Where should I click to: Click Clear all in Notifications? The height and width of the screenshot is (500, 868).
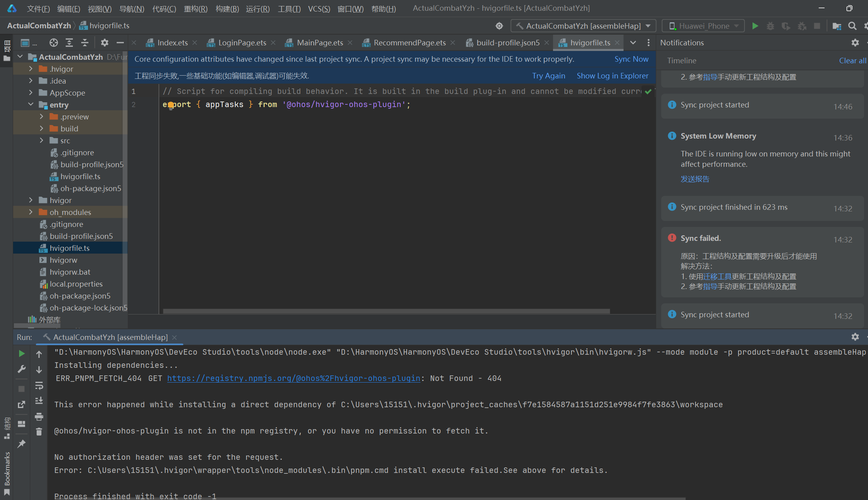pyautogui.click(x=852, y=61)
